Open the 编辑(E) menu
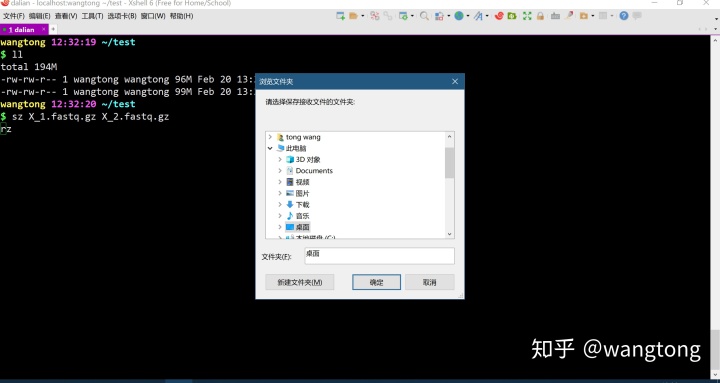This screenshot has height=383, width=720. pyautogui.click(x=39, y=16)
